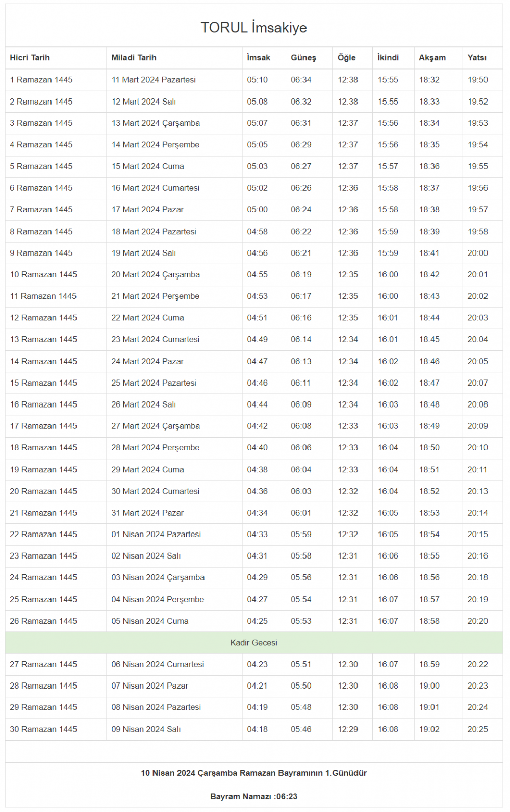Image resolution: width=510 pixels, height=812 pixels.
Task: Select the Bayram Namazı 06:23 text
Action: pyautogui.click(x=253, y=797)
